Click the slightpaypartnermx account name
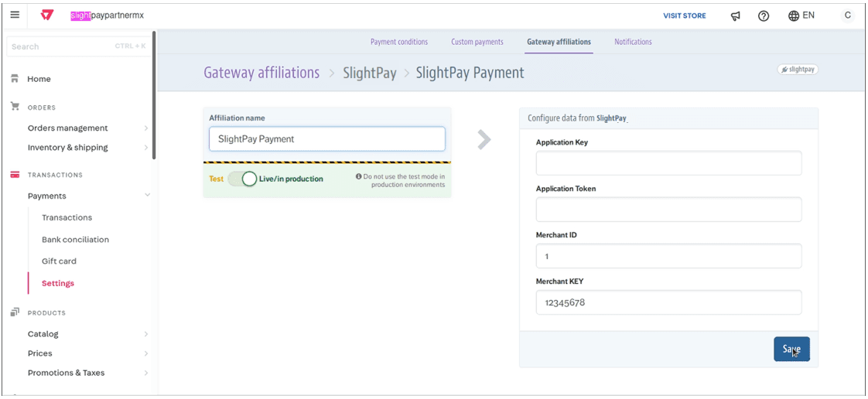The image size is (868, 399). click(x=108, y=15)
